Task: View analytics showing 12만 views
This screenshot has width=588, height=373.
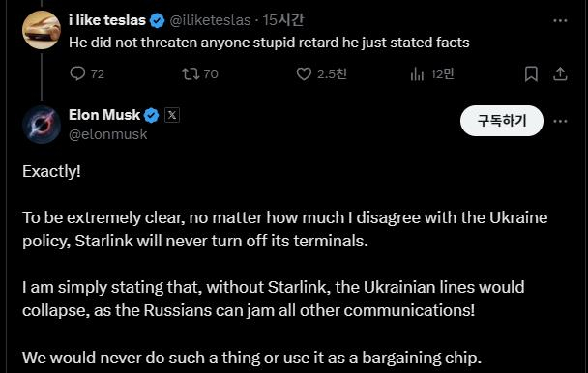Action: point(432,73)
